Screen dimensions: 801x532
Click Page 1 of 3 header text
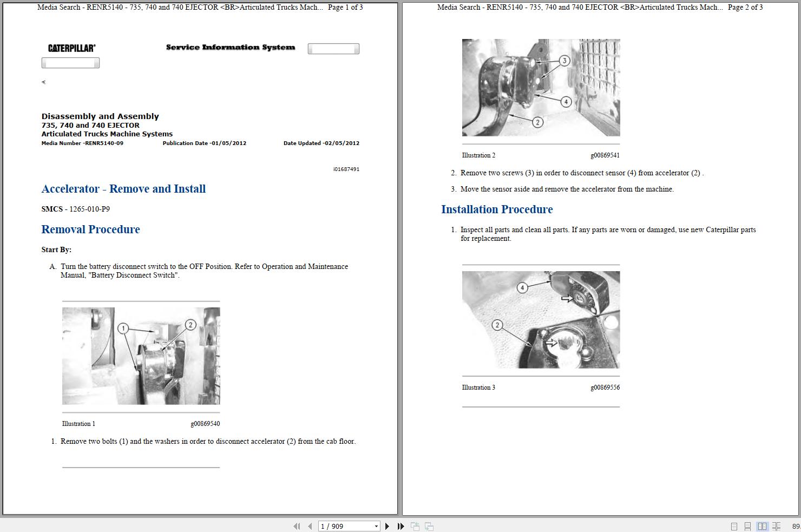click(x=345, y=8)
